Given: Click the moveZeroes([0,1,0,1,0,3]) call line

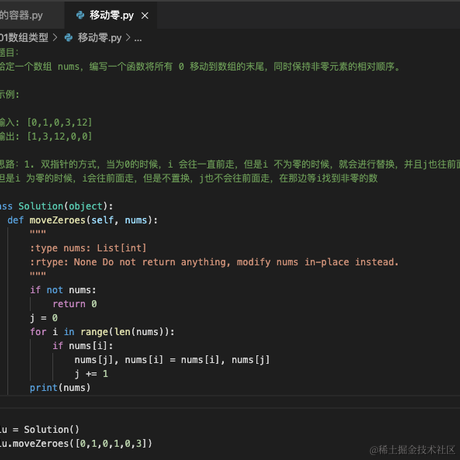Looking at the screenshot, I should (x=76, y=443).
